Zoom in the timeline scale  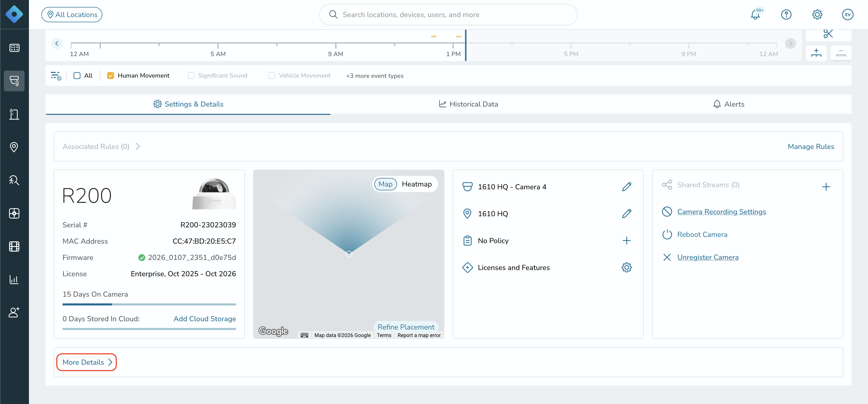click(x=816, y=53)
